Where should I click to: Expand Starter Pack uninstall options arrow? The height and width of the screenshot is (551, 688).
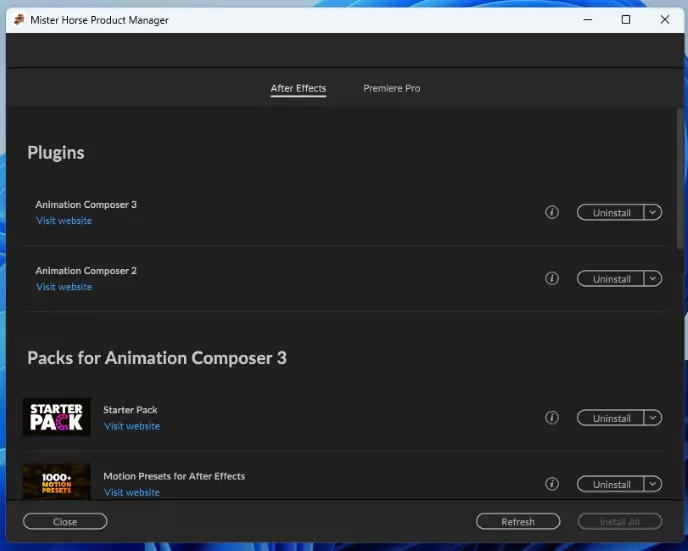point(652,418)
